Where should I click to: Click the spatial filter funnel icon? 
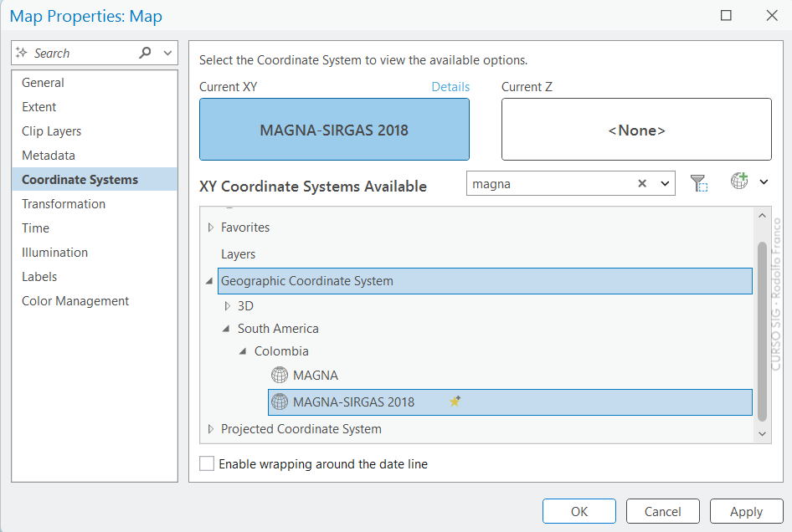tap(699, 183)
